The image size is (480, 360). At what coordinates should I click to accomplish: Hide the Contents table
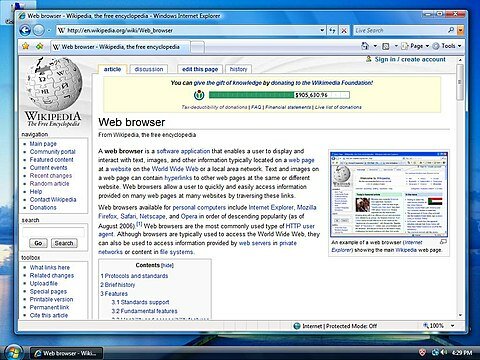167,266
